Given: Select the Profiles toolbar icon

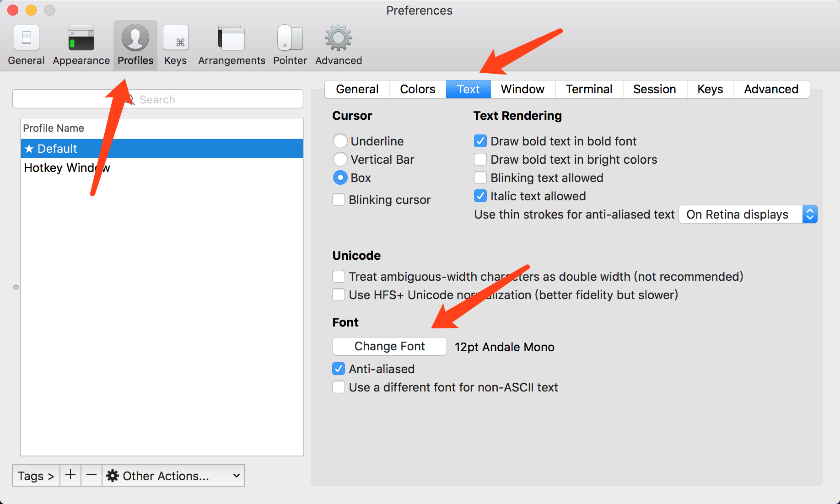Looking at the screenshot, I should pos(135,38).
